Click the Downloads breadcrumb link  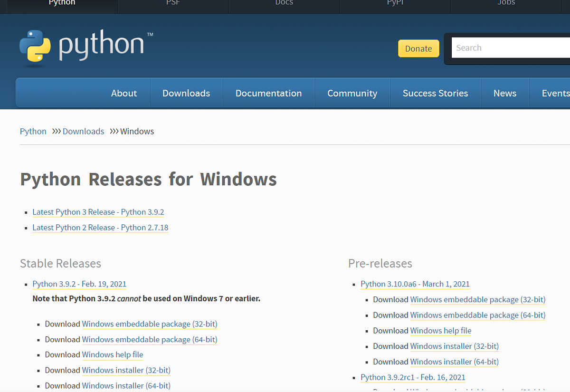click(x=83, y=131)
